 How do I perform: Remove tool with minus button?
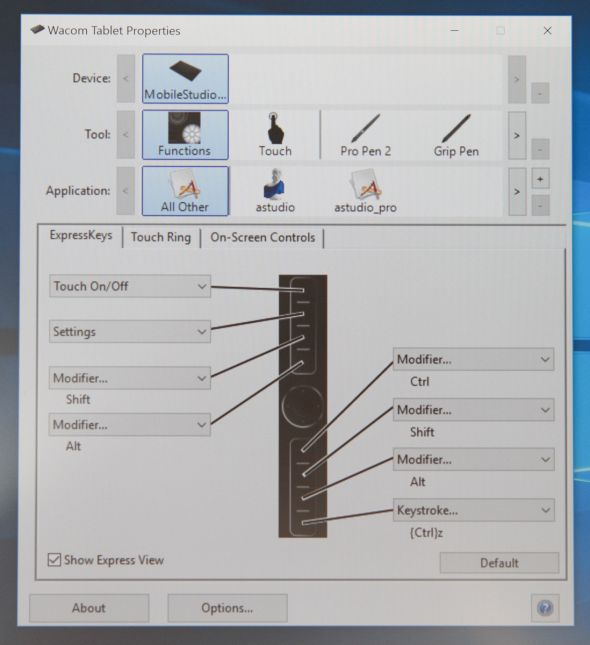coord(540,149)
